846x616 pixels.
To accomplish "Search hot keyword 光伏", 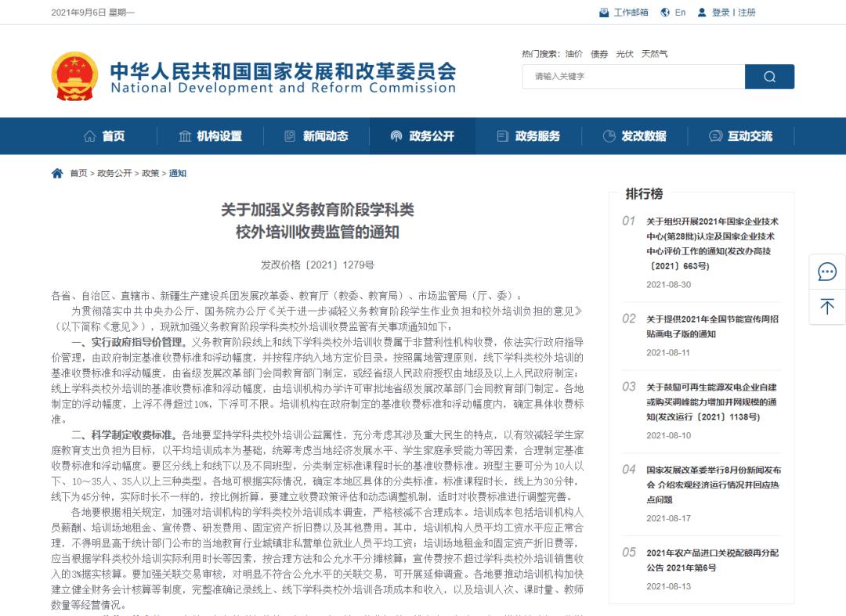I will [625, 54].
